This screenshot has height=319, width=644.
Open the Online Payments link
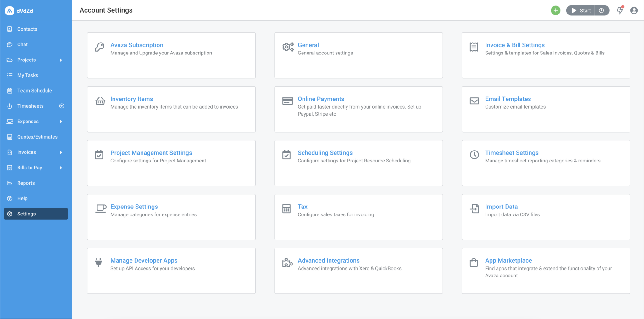click(x=321, y=99)
